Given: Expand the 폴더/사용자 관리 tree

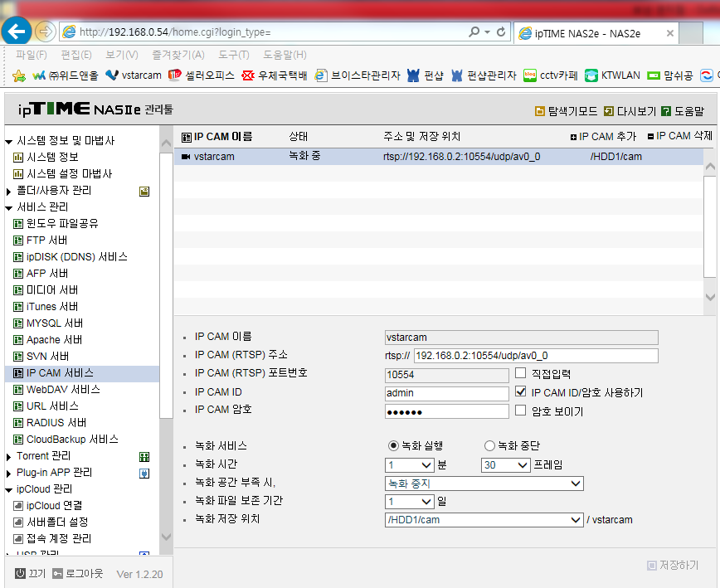Looking at the screenshot, I should pyautogui.click(x=9, y=192).
